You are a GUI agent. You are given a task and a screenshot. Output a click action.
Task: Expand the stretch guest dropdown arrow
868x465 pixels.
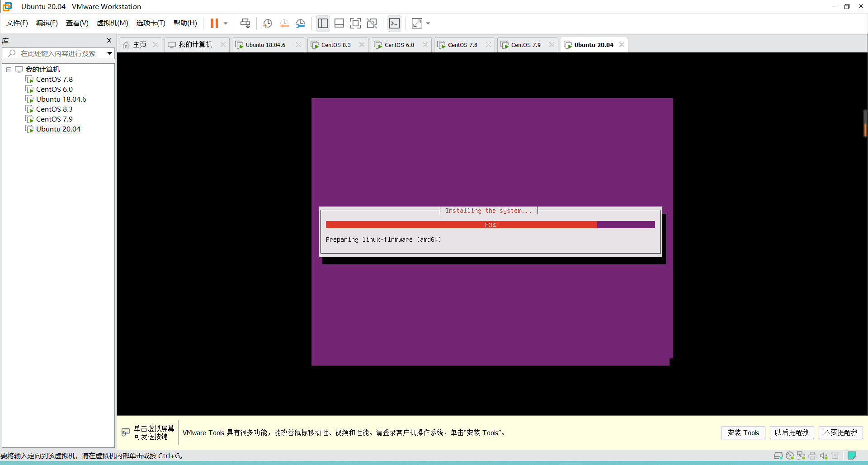point(428,23)
